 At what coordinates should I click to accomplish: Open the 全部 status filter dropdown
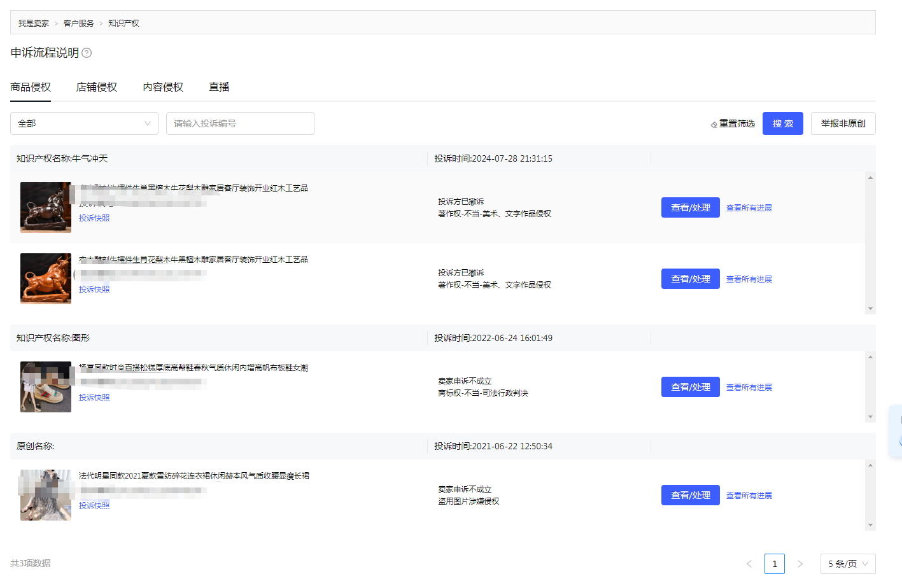point(84,123)
